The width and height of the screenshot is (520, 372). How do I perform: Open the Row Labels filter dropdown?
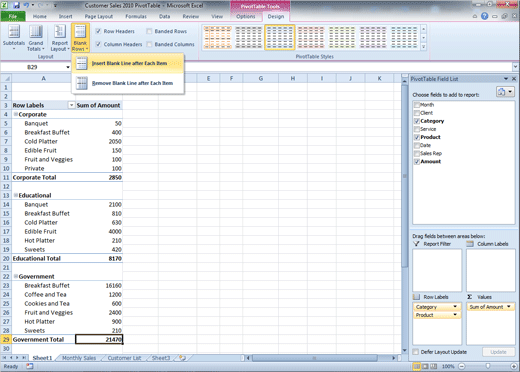point(71,105)
